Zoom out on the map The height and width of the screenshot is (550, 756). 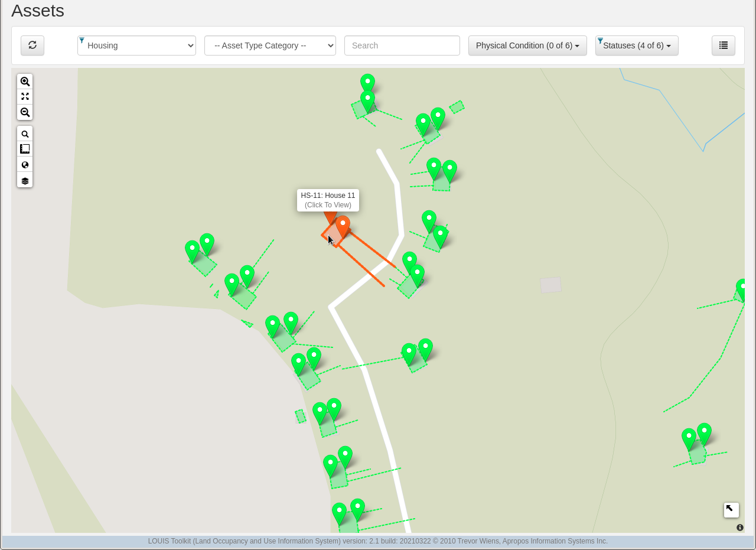coord(25,112)
